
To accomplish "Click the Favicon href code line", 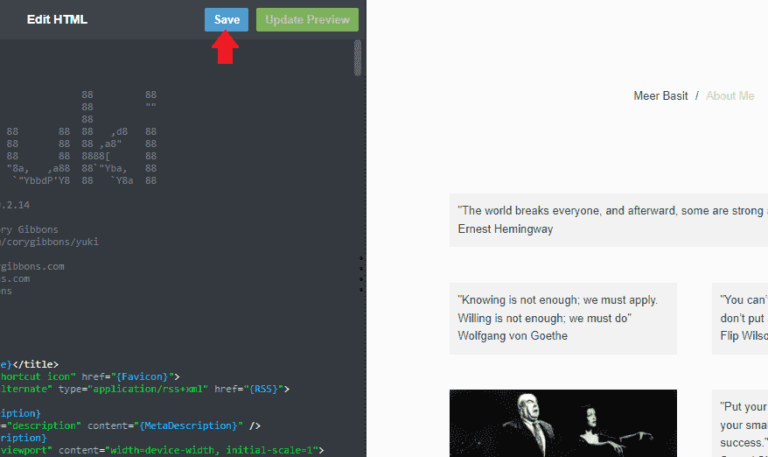I will pyautogui.click(x=90, y=377).
